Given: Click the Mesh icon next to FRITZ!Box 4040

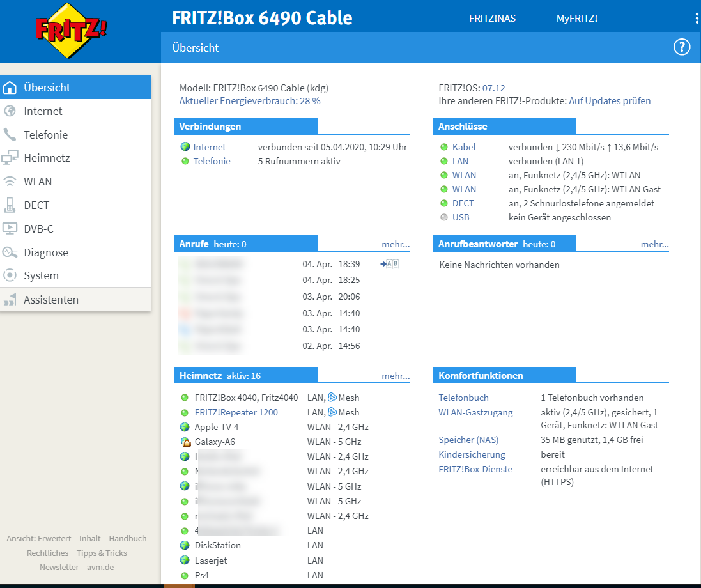Looking at the screenshot, I should point(332,398).
